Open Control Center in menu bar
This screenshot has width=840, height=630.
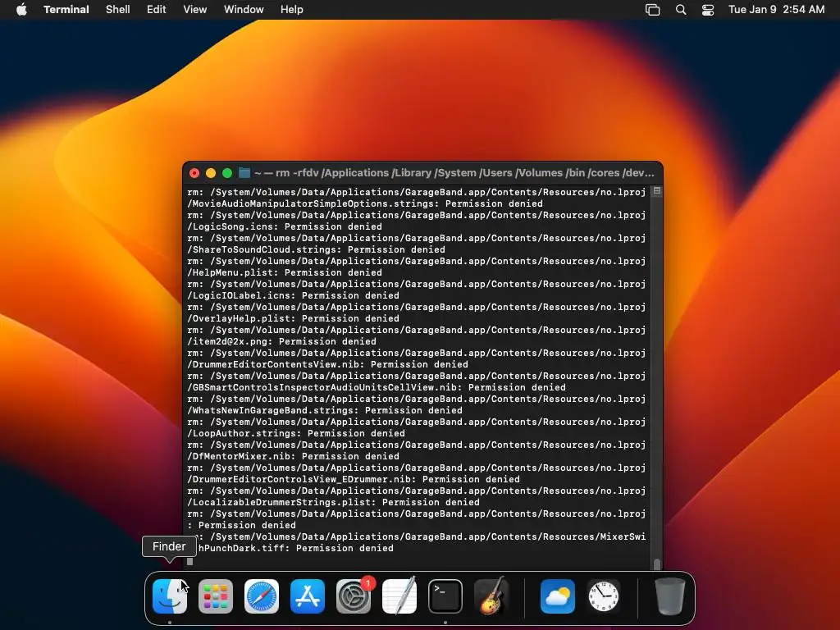708,10
